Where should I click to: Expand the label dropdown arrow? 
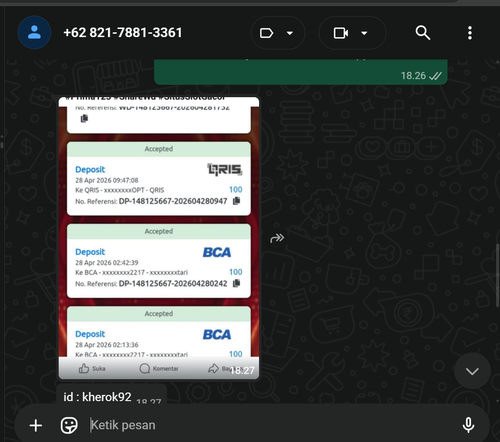[x=290, y=33]
